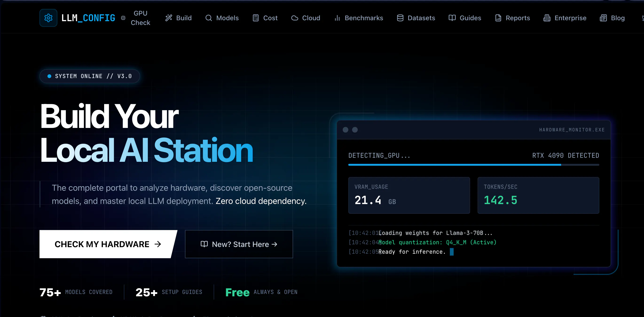Open the Reports page

pyautogui.click(x=518, y=18)
